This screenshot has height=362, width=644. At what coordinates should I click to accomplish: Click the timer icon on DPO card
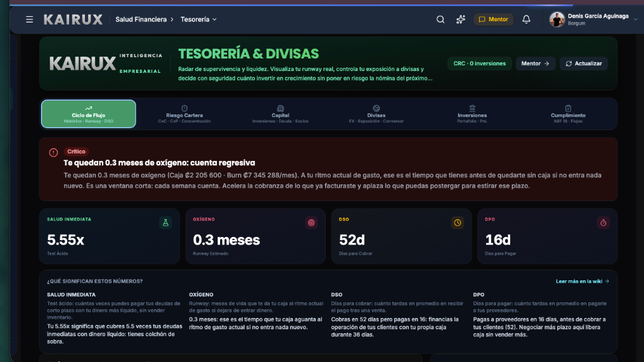pyautogui.click(x=603, y=222)
